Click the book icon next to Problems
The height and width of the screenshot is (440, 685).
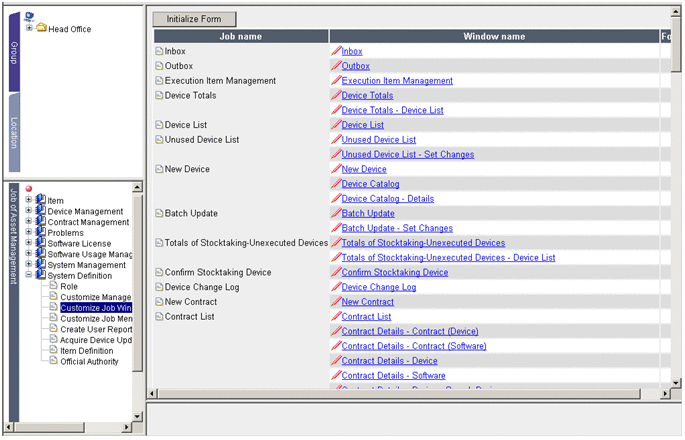click(41, 233)
